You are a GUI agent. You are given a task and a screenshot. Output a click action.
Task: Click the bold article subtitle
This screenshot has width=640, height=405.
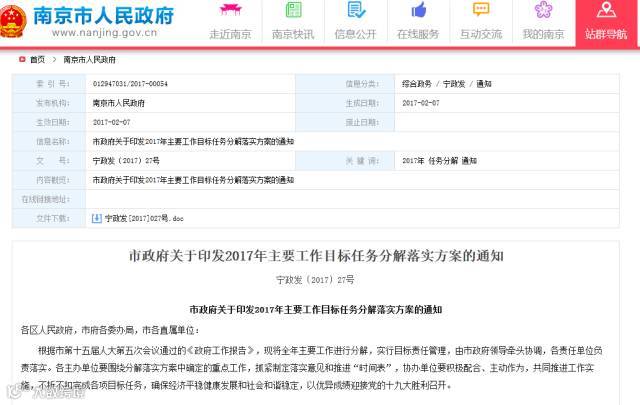316,309
